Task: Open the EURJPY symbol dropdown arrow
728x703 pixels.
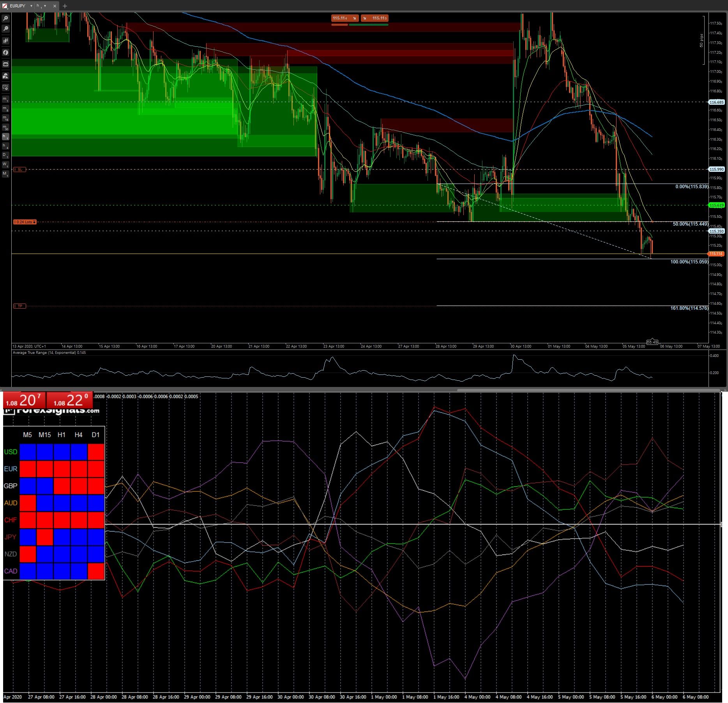Action: pyautogui.click(x=31, y=6)
